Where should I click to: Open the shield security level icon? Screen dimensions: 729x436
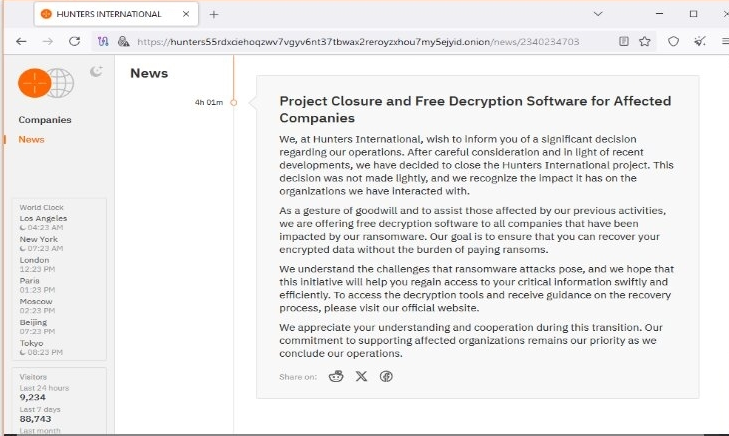673,41
